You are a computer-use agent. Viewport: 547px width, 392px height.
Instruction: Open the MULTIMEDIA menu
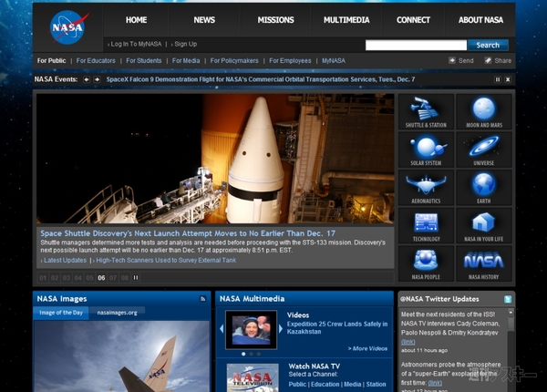346,20
